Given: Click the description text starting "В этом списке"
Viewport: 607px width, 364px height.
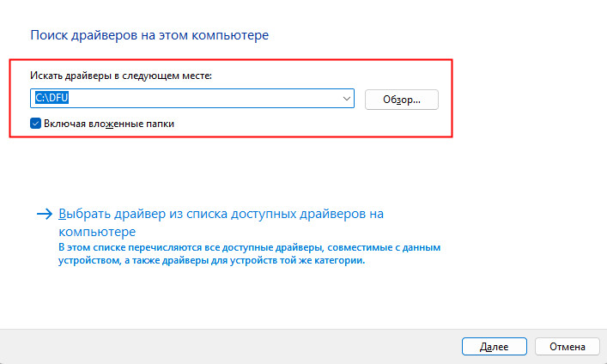Looking at the screenshot, I should [249, 247].
